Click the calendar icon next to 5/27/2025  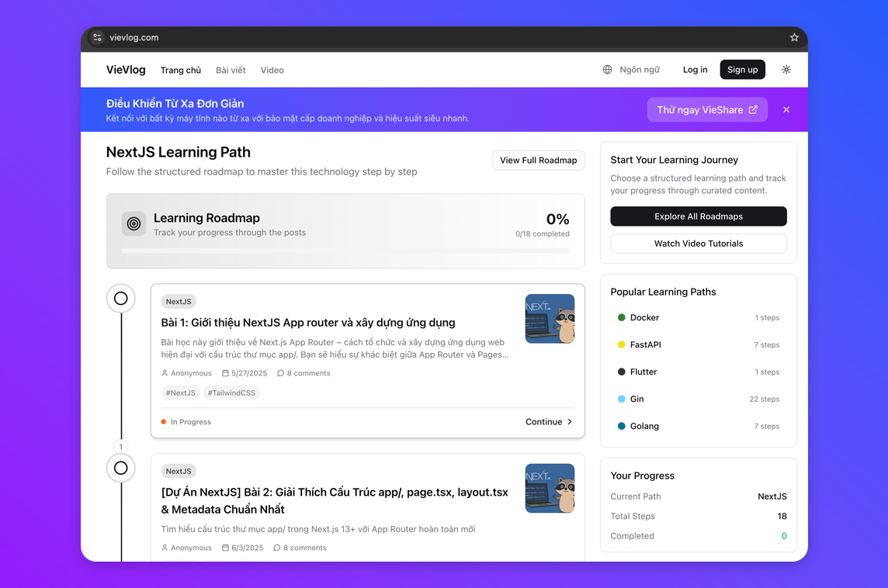225,373
